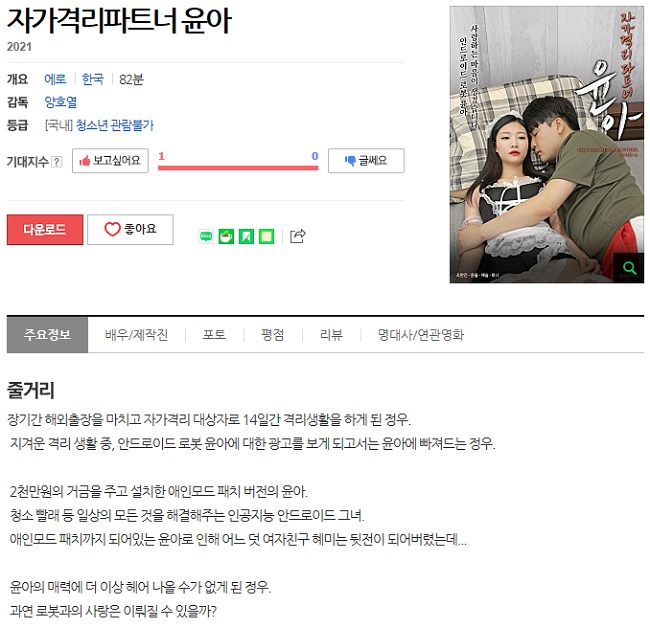Share to Naver Cafe cup icon
650x628 pixels.
pos(226,236)
